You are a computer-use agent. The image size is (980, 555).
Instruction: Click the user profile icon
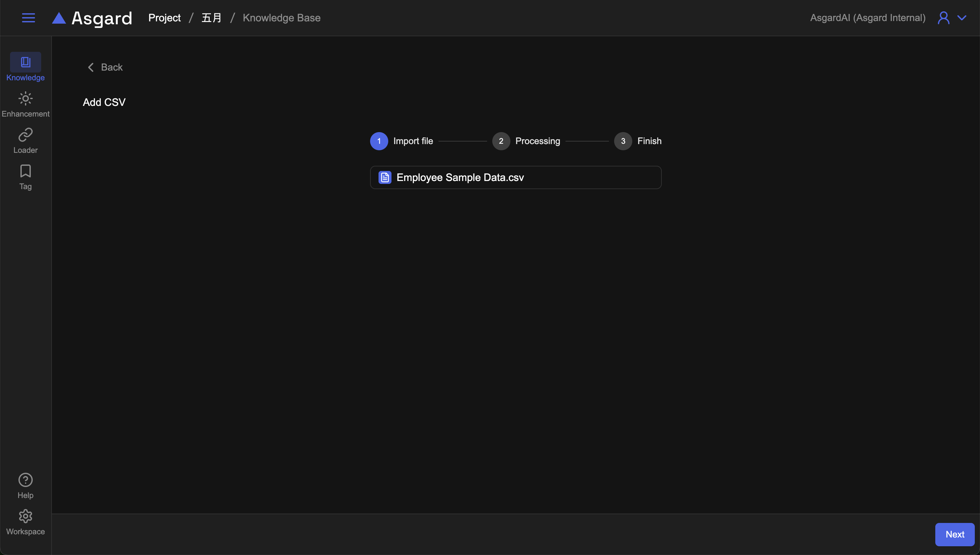pyautogui.click(x=943, y=18)
